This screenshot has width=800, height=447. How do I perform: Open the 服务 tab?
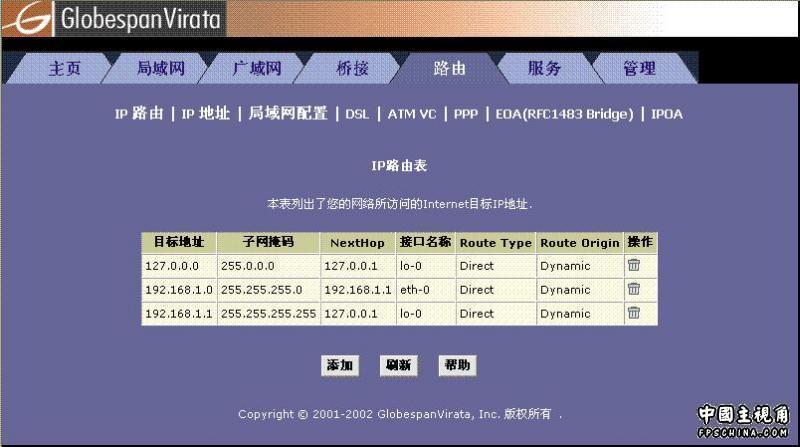pos(544,68)
